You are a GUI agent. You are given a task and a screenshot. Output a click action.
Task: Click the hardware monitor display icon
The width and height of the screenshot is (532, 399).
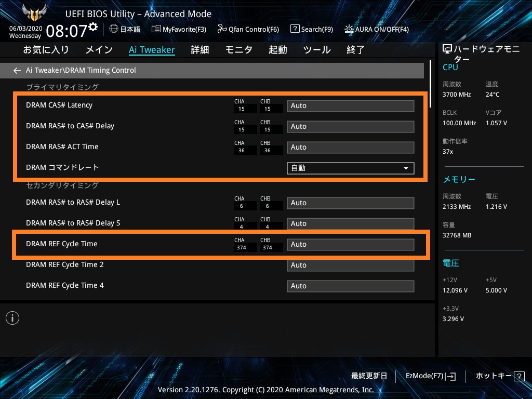coord(447,49)
